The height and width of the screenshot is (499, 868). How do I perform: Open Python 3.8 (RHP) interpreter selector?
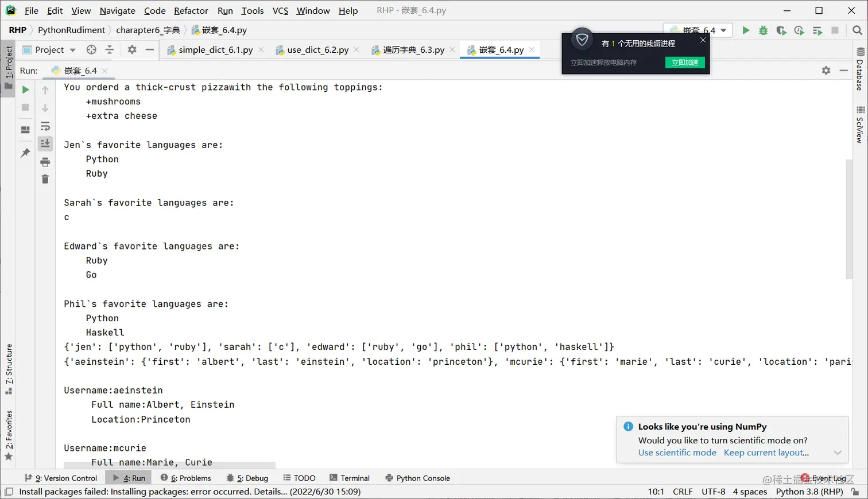(x=809, y=492)
